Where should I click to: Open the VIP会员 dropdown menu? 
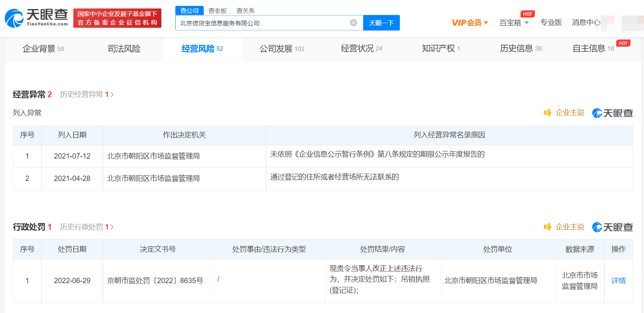[470, 23]
